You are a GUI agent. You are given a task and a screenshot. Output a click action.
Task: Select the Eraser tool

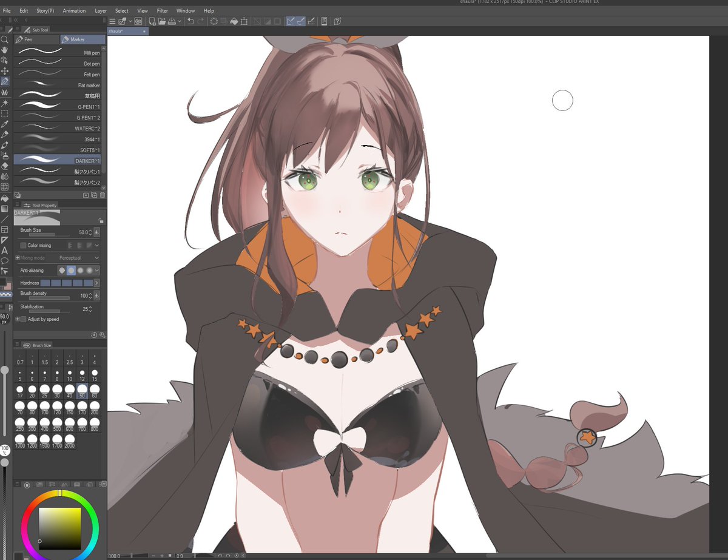(x=4, y=165)
